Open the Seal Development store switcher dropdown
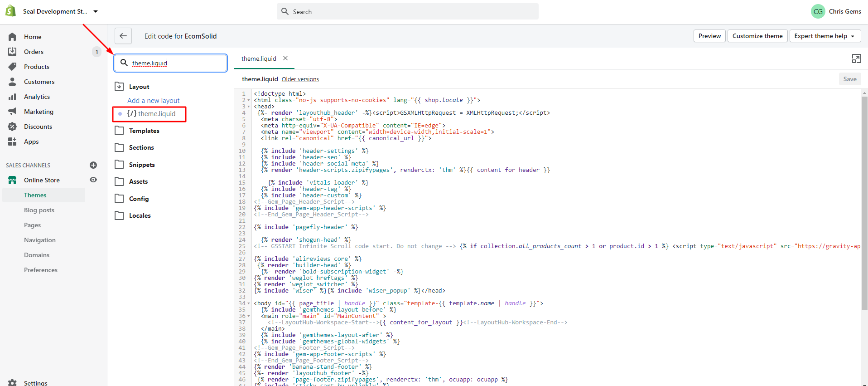 pyautogui.click(x=61, y=11)
